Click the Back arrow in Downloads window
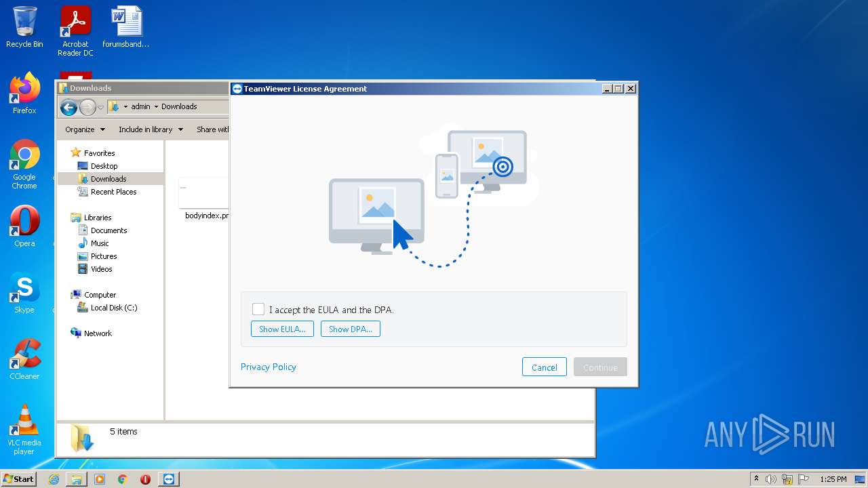Screen dimensions: 868x488 click(68, 107)
